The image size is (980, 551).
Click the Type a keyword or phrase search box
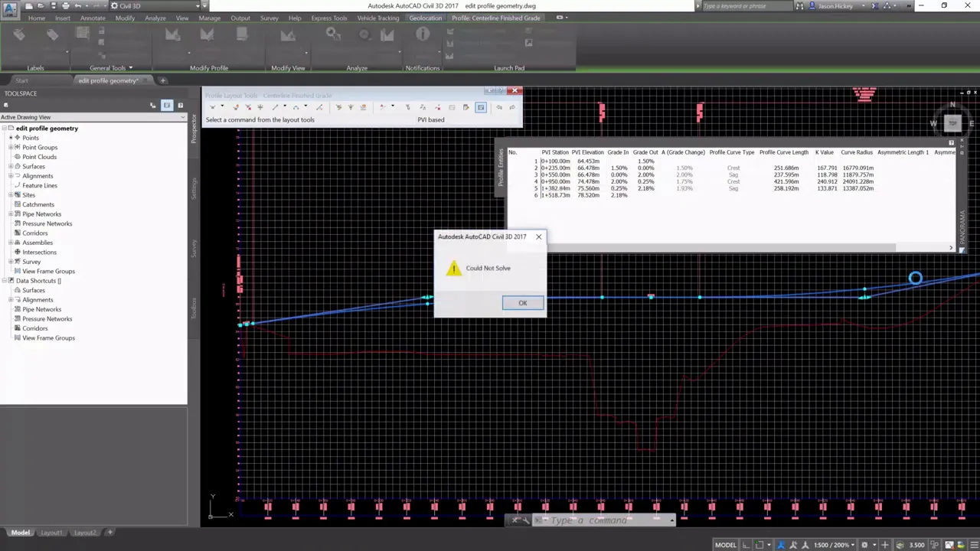pos(746,6)
